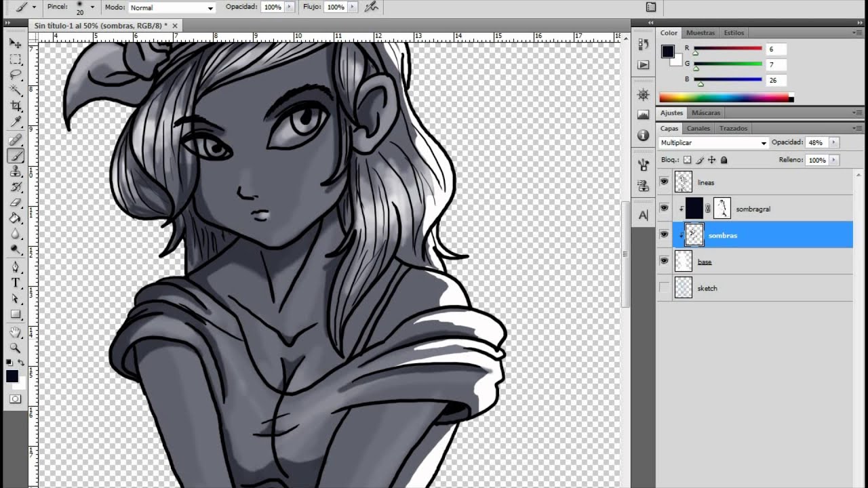The height and width of the screenshot is (488, 868).
Task: Select the Spot Healing Brush tool
Action: 15,140
